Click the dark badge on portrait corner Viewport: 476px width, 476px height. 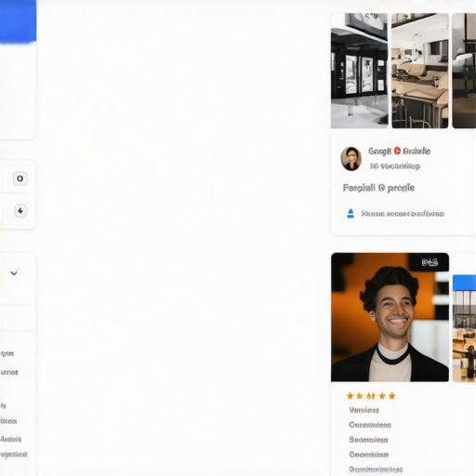click(430, 262)
